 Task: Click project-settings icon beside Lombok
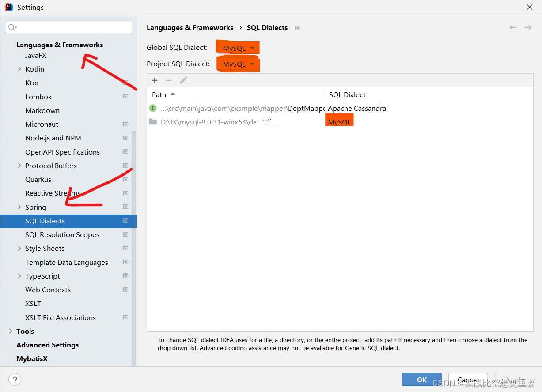click(x=125, y=97)
